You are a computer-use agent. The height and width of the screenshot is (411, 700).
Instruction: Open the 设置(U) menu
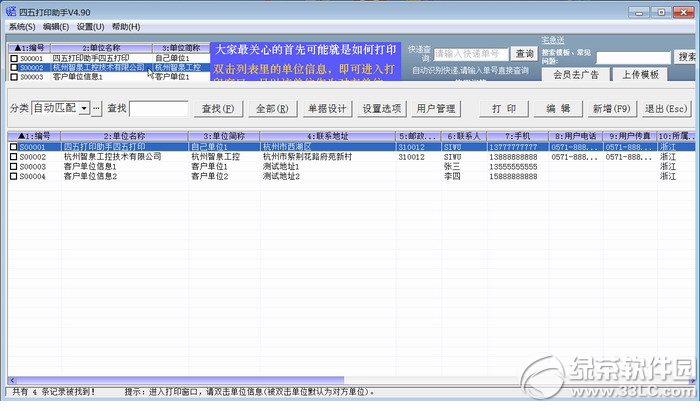[x=90, y=27]
